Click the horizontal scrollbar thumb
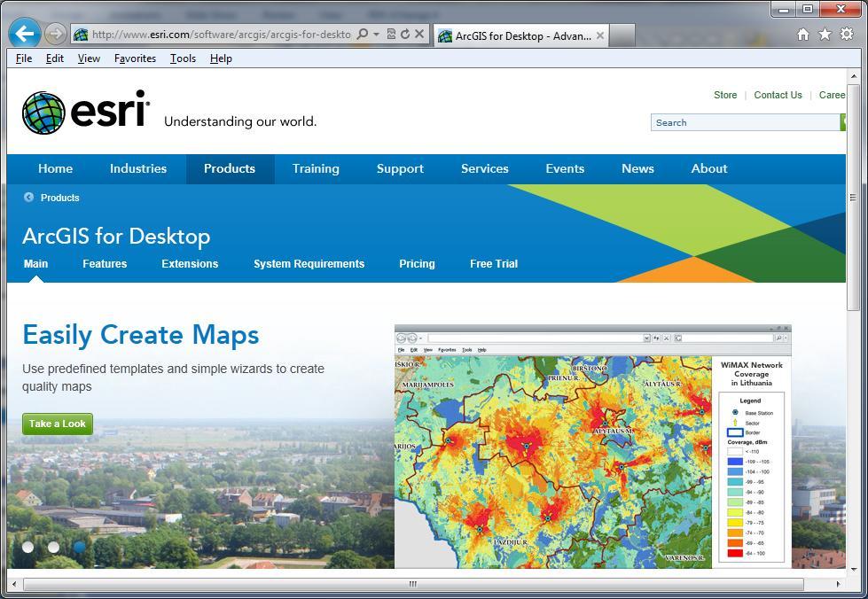The width and height of the screenshot is (868, 599). (x=413, y=584)
